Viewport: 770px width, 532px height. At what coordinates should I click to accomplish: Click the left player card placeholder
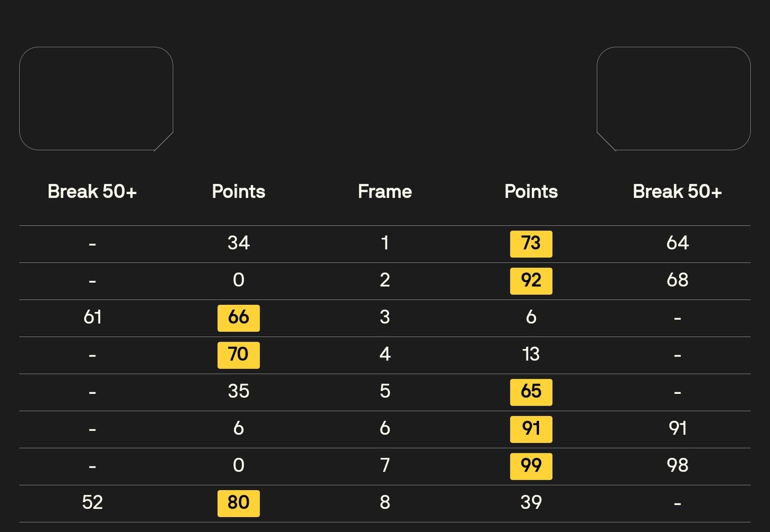[96, 98]
